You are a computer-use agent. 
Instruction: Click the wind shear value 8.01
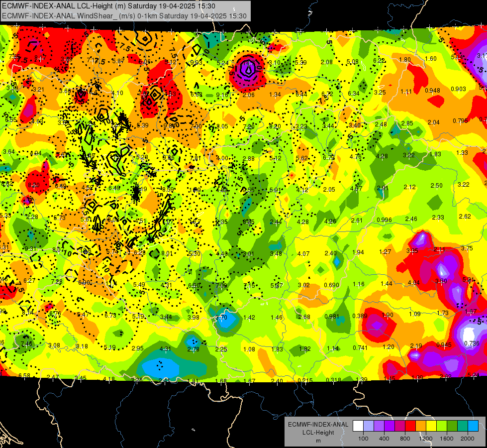(167, 253)
